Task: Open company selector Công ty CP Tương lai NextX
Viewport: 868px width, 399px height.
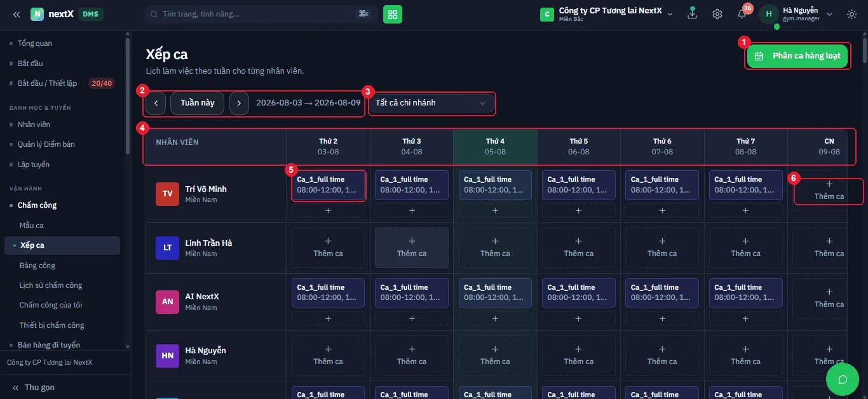Action: [607, 14]
